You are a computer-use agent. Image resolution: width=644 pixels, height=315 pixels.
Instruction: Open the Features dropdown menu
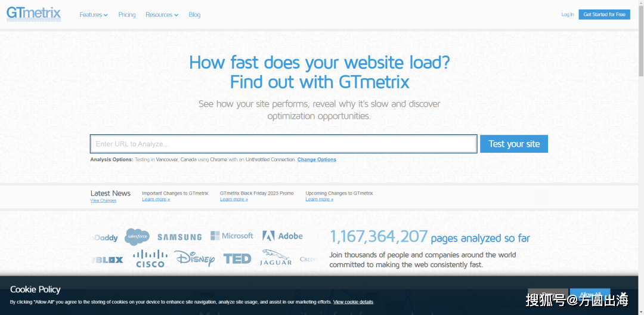(94, 15)
